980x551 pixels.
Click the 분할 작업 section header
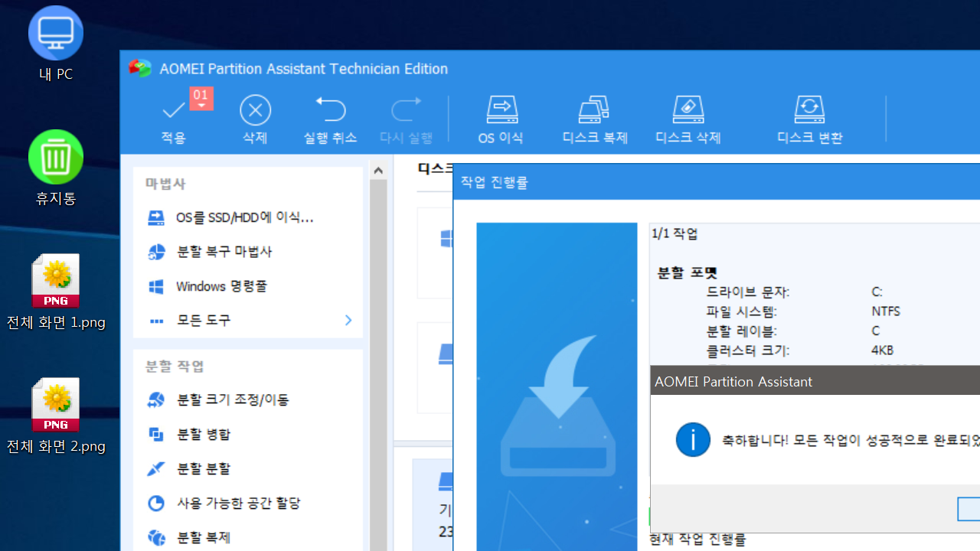(x=175, y=366)
